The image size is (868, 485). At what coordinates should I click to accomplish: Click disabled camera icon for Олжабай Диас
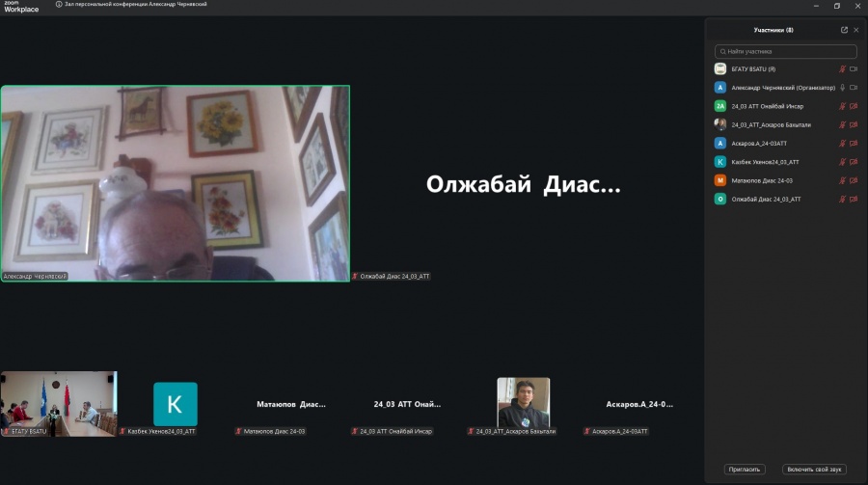coord(854,199)
